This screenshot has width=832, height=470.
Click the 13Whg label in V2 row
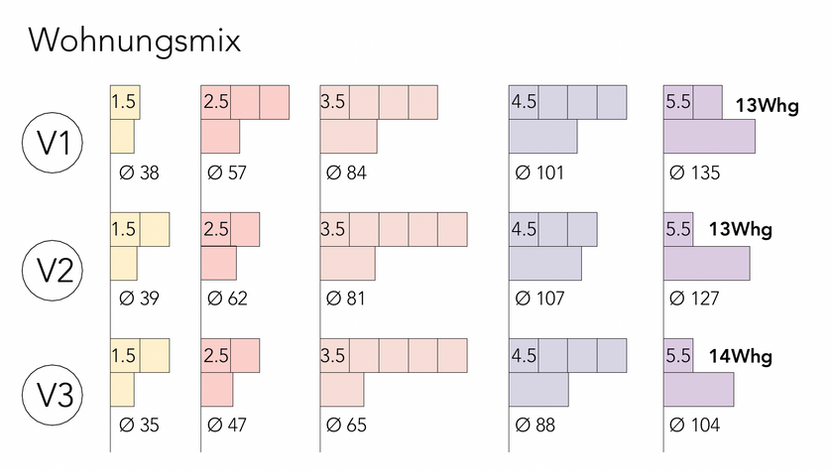(741, 230)
